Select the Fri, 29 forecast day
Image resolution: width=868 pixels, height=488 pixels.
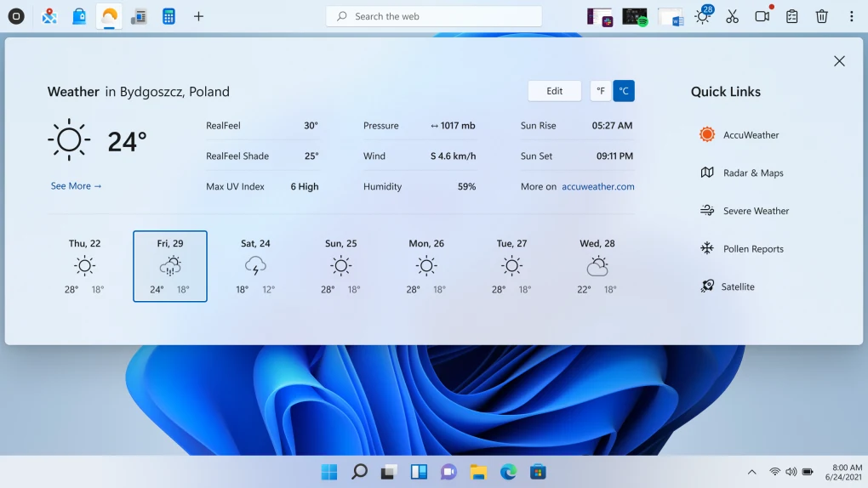point(170,266)
